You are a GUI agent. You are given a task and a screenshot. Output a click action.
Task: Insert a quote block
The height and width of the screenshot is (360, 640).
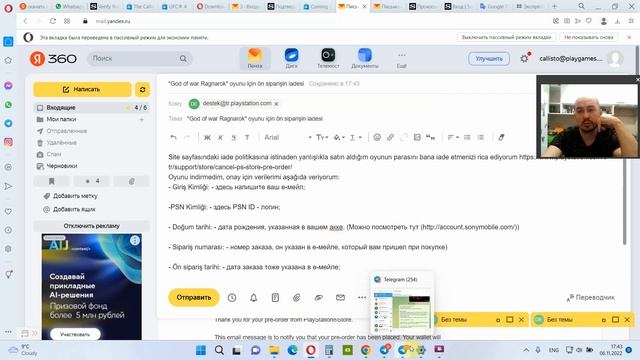[430, 138]
